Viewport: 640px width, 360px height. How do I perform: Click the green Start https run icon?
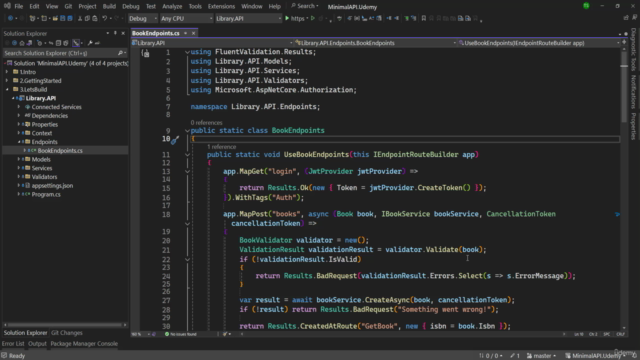287,18
